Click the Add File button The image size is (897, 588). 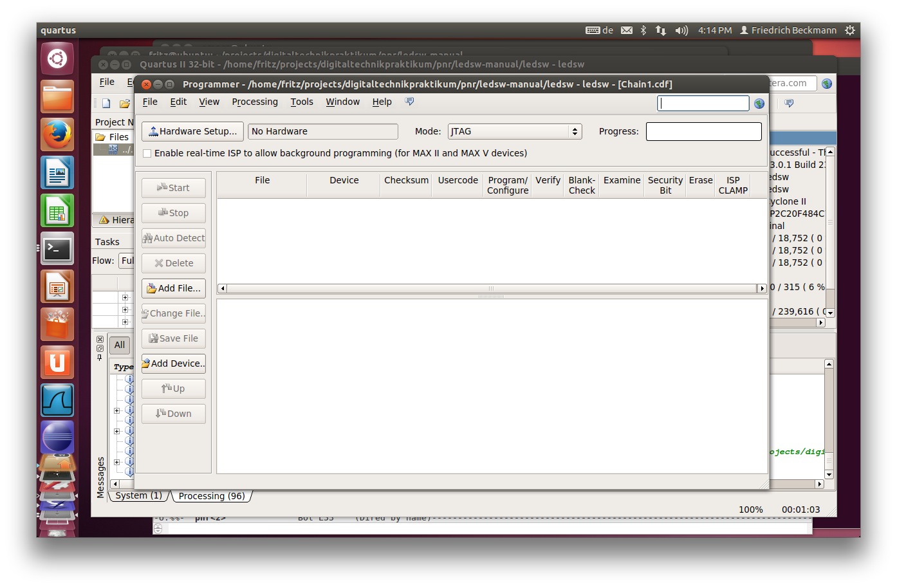174,288
